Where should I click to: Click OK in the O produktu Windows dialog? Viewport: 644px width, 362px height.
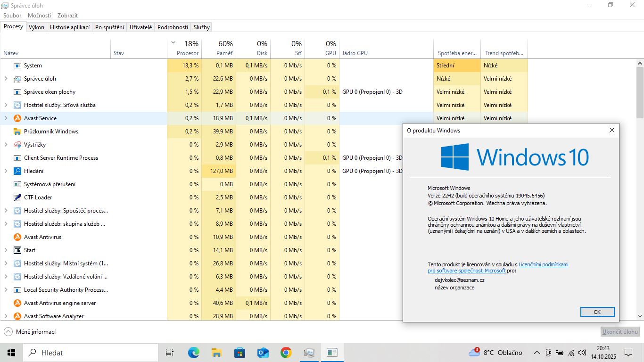[597, 312]
